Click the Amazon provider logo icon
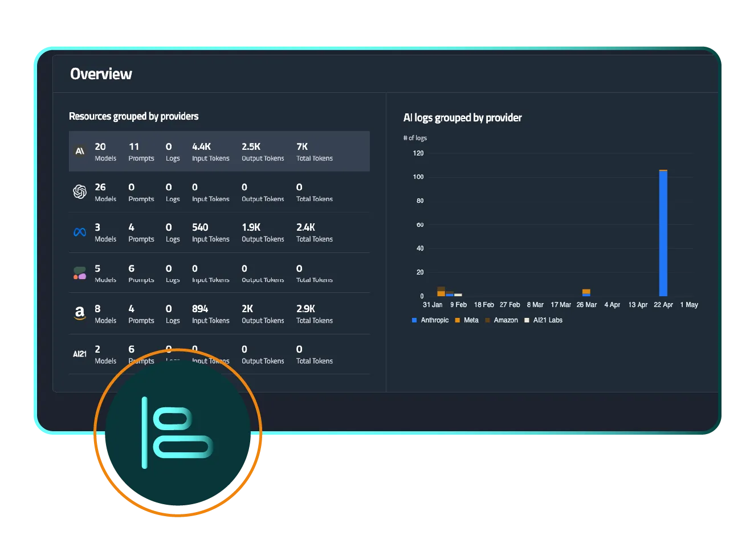Image resolution: width=750 pixels, height=560 pixels. click(x=80, y=313)
